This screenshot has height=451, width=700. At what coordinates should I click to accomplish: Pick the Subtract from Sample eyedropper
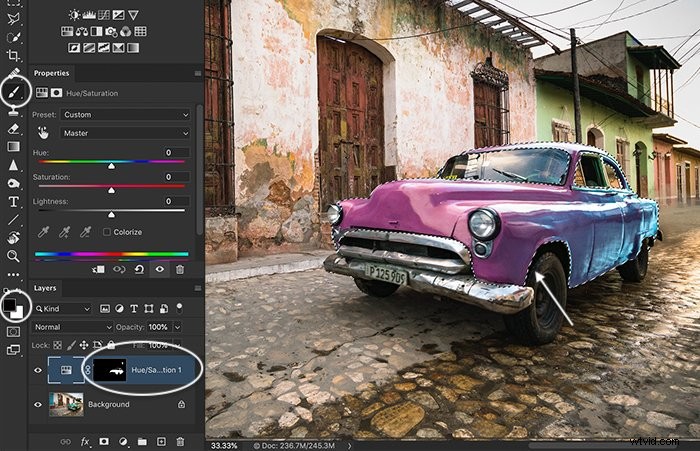[x=85, y=232]
